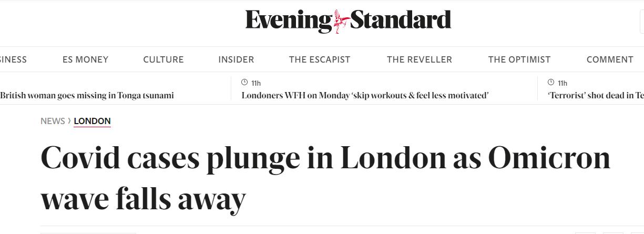Image resolution: width=644 pixels, height=234 pixels.
Task: Click the 11h timestamp above the 'Terrorist' story
Action: tap(563, 83)
